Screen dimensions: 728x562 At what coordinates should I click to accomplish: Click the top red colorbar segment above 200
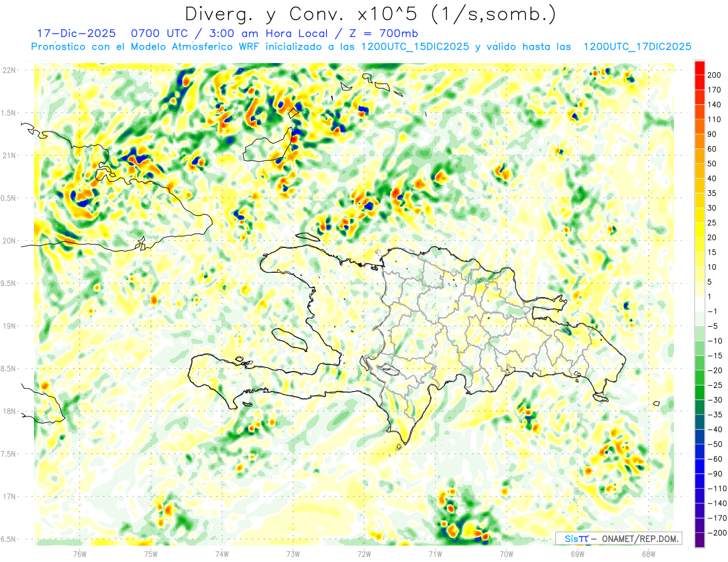pyautogui.click(x=699, y=67)
